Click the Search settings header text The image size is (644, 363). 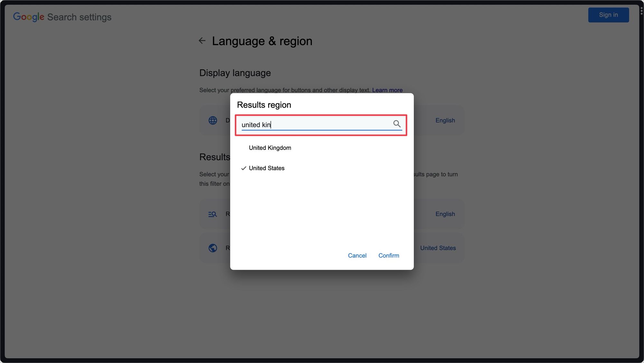(x=79, y=17)
